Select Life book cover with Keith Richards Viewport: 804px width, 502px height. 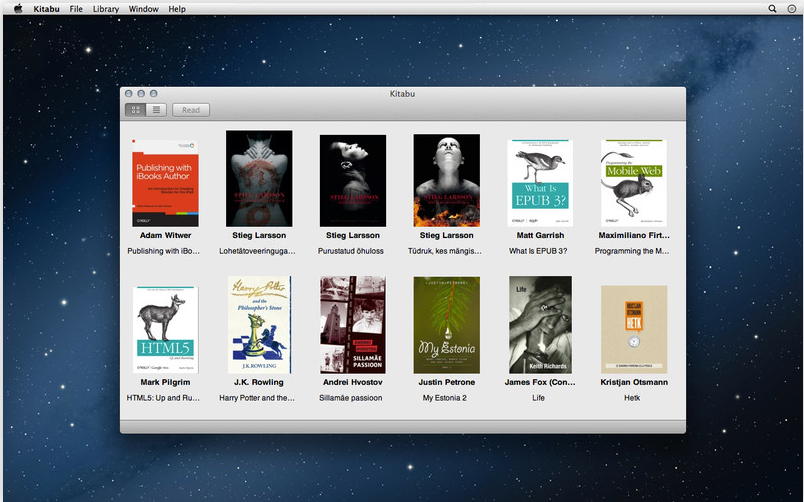(x=540, y=325)
